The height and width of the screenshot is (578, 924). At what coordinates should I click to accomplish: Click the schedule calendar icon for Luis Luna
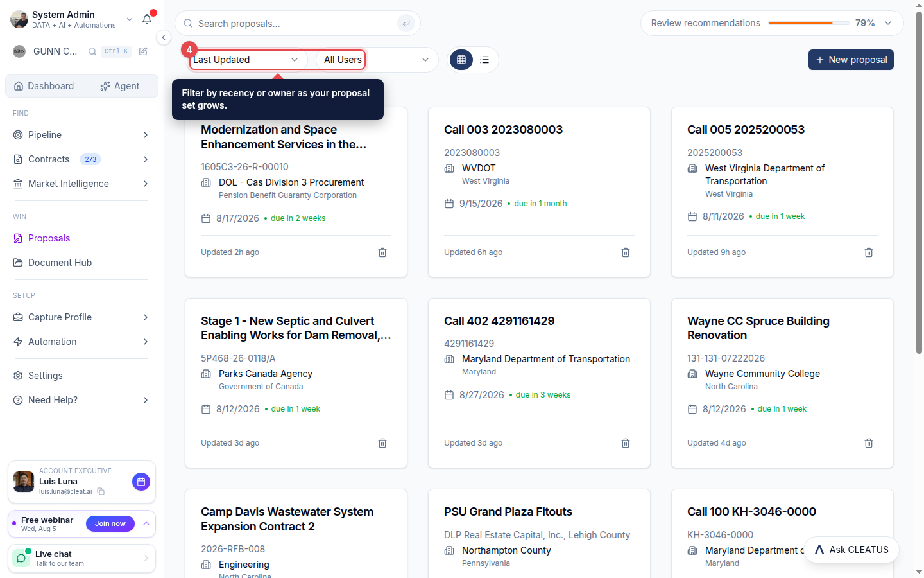pos(141,482)
